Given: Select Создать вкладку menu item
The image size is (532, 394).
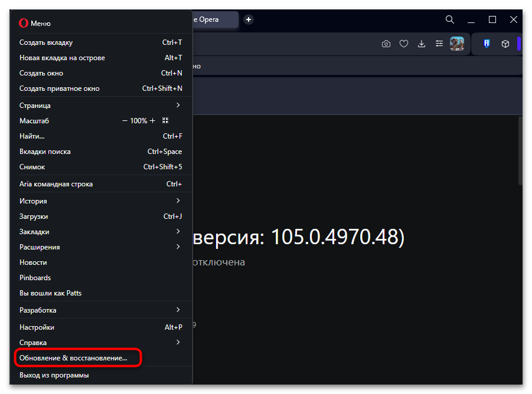Looking at the screenshot, I should (x=101, y=42).
